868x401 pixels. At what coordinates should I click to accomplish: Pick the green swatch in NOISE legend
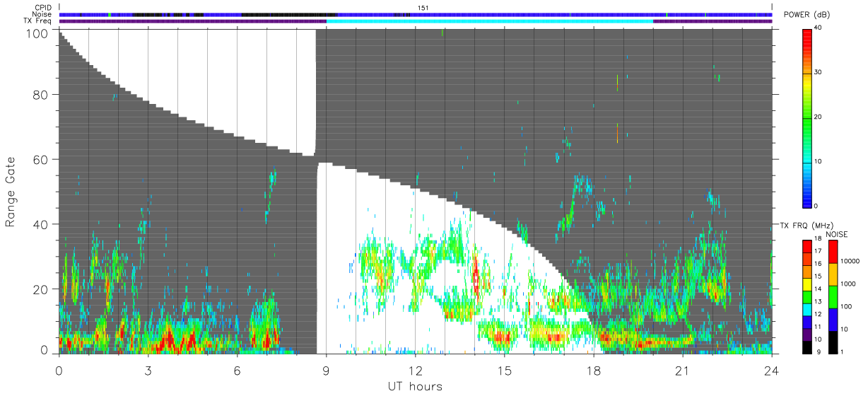coord(834,297)
